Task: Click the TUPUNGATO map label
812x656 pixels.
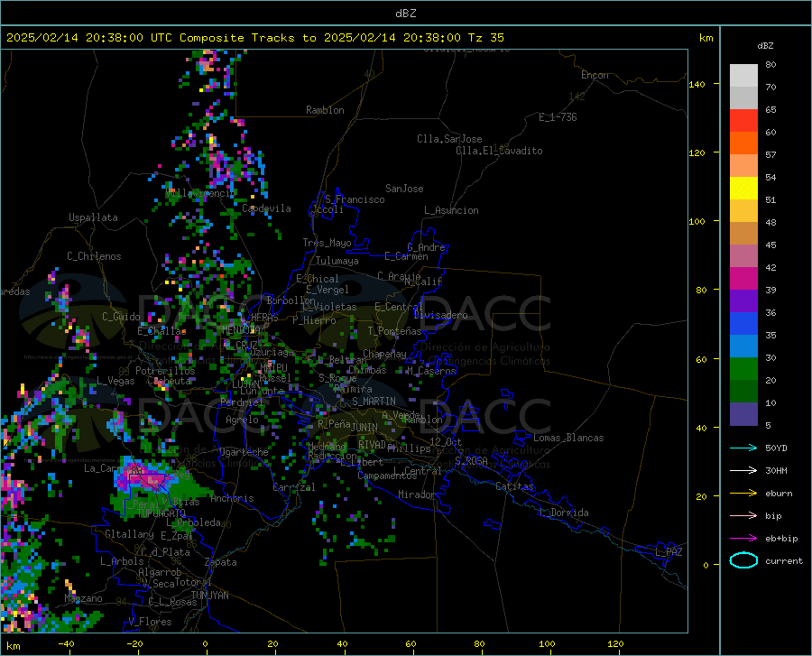Action: (x=161, y=513)
